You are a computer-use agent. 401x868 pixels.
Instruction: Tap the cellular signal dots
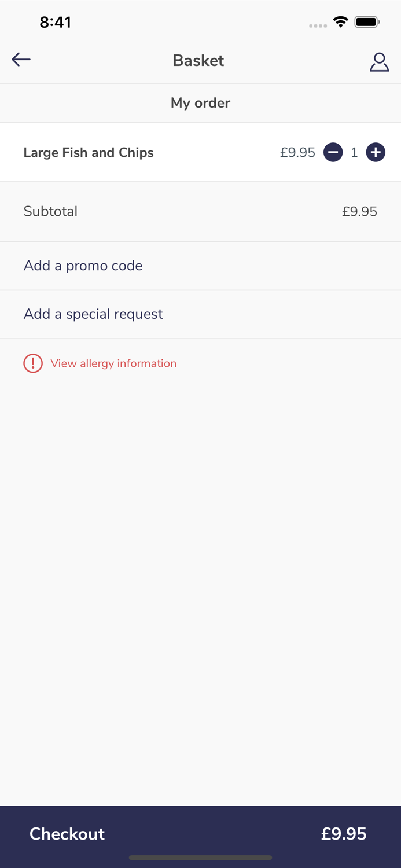click(x=318, y=25)
